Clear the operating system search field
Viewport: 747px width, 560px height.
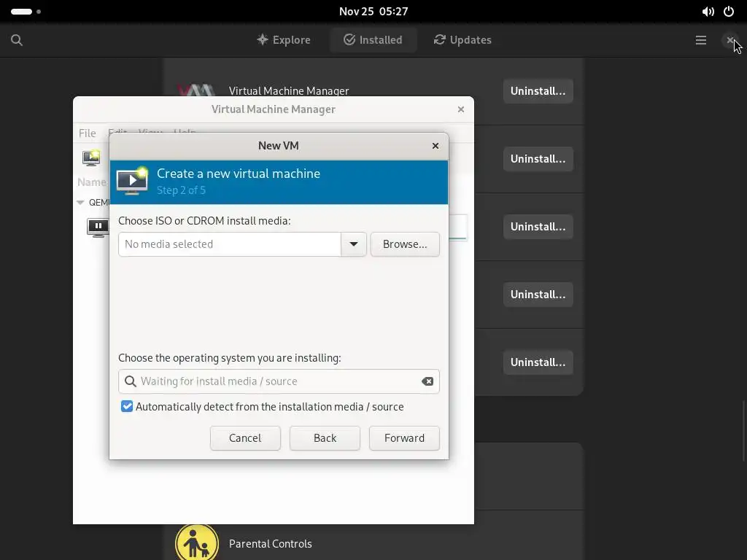[427, 381]
